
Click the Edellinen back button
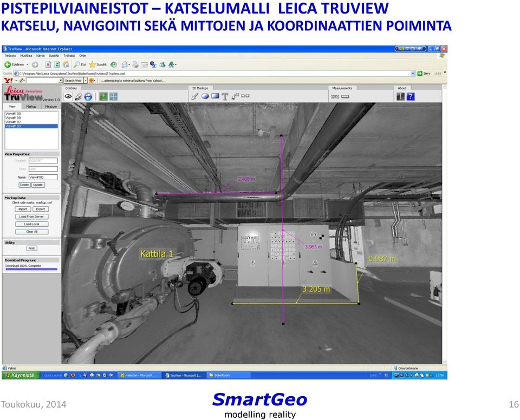(14, 64)
